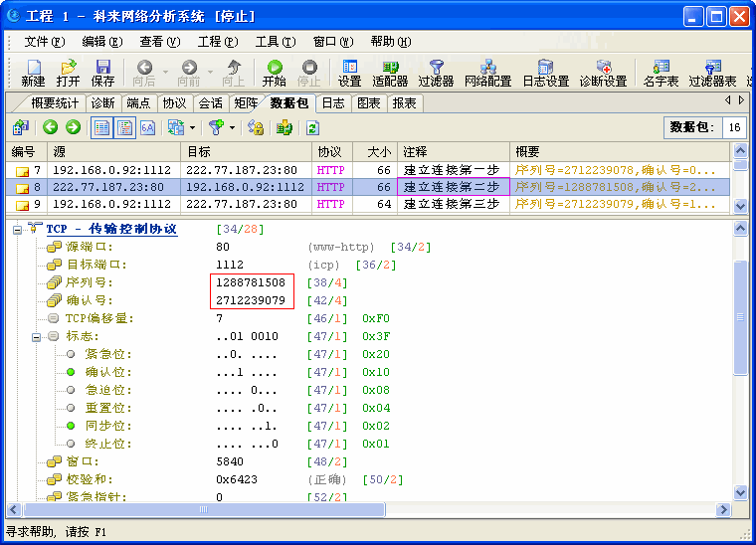Open the 适配器 (Adapter) tool
This screenshot has width=756, height=545.
pyautogui.click(x=390, y=73)
